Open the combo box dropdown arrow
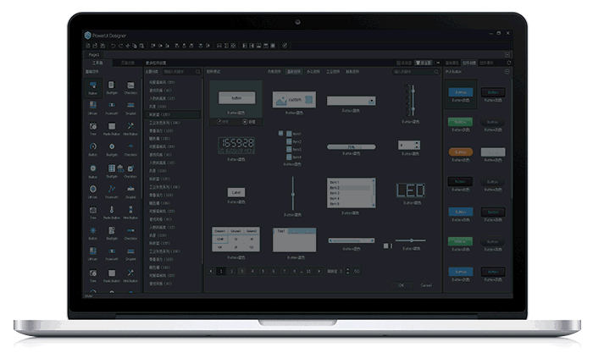 (x=372, y=100)
